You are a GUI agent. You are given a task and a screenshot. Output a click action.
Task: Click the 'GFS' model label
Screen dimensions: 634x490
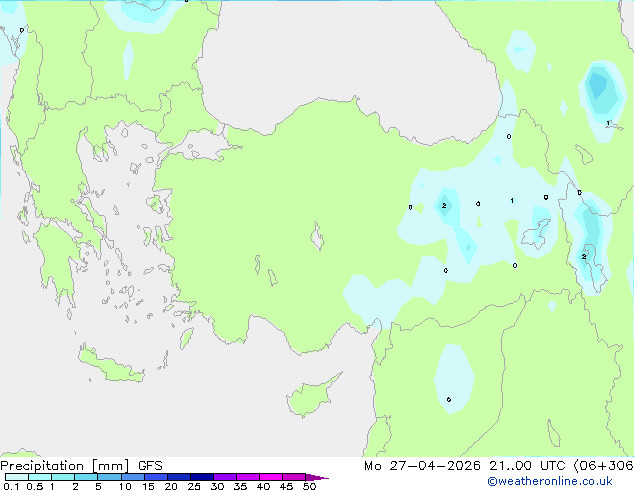150,466
